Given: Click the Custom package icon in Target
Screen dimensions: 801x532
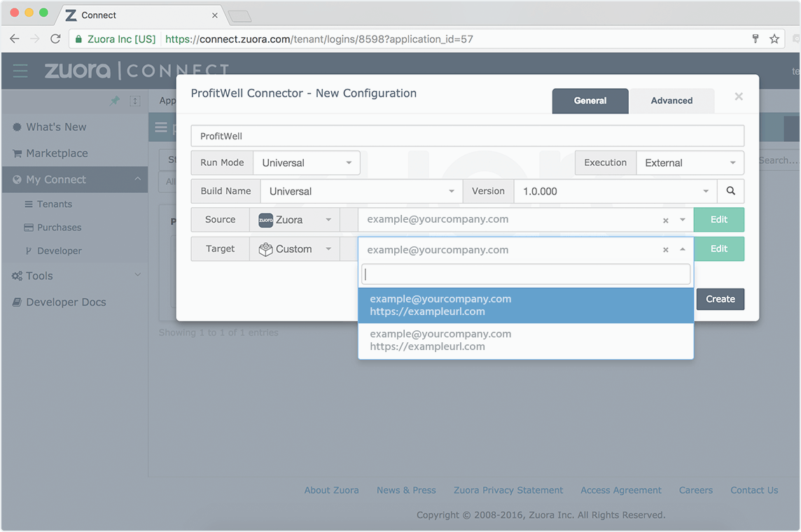Looking at the screenshot, I should click(x=265, y=249).
